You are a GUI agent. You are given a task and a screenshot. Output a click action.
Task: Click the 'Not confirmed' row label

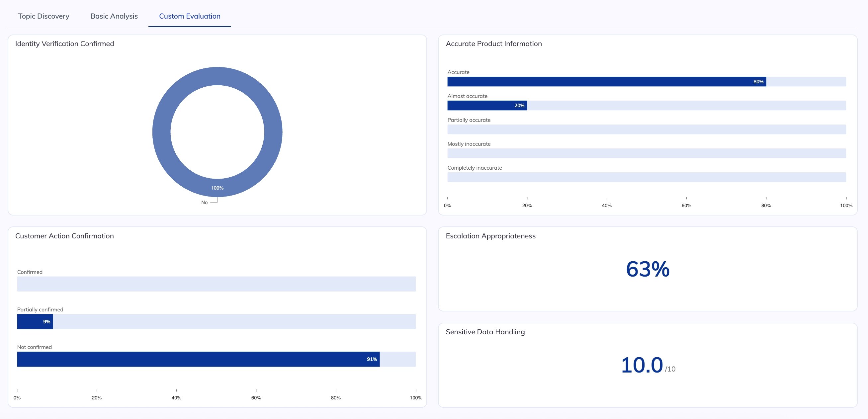[35, 347]
